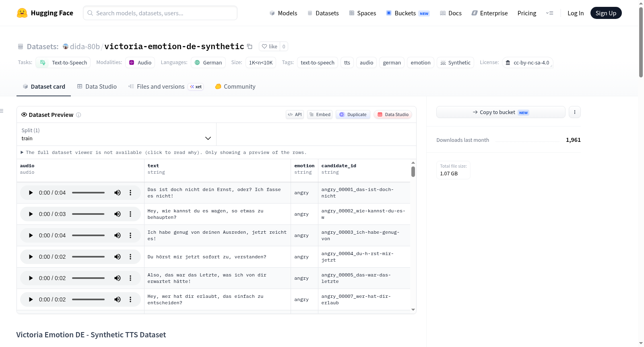This screenshot has width=644, height=347.
Task: Select the German language tag
Action: 208,62
